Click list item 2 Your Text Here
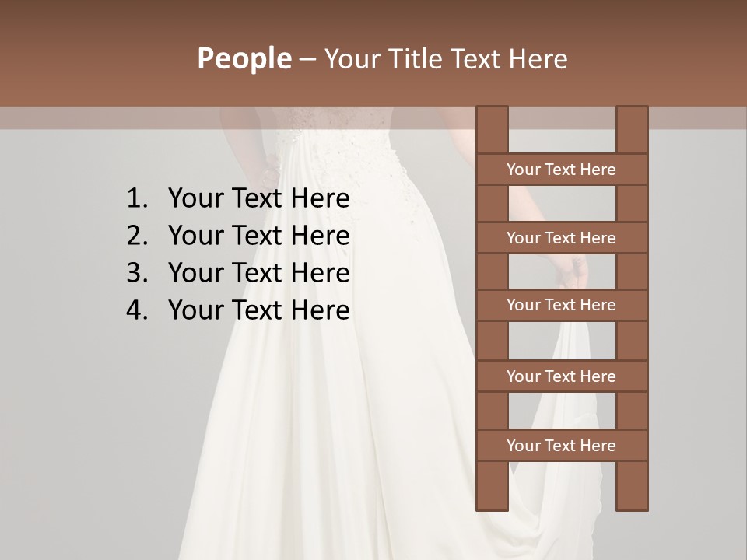The height and width of the screenshot is (560, 747). [259, 236]
